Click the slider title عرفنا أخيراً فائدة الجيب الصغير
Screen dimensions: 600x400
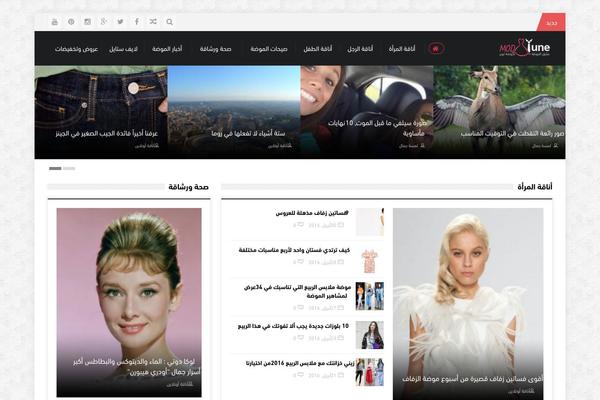(107, 134)
